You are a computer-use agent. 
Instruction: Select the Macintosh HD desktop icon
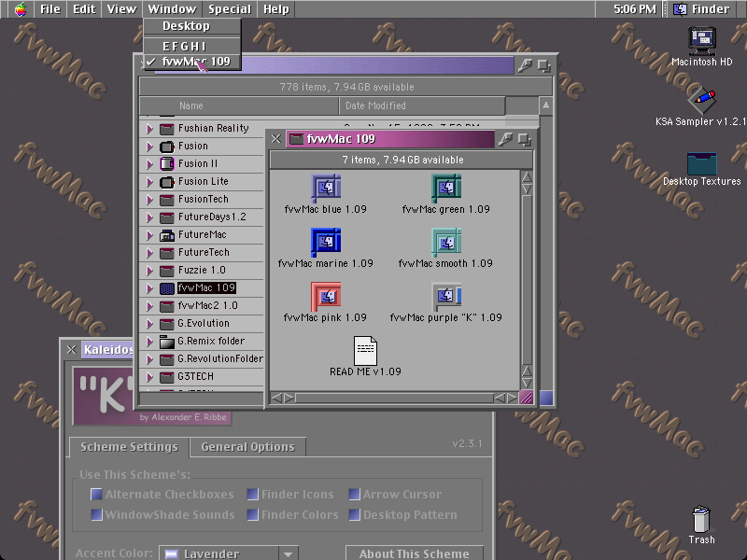702,40
